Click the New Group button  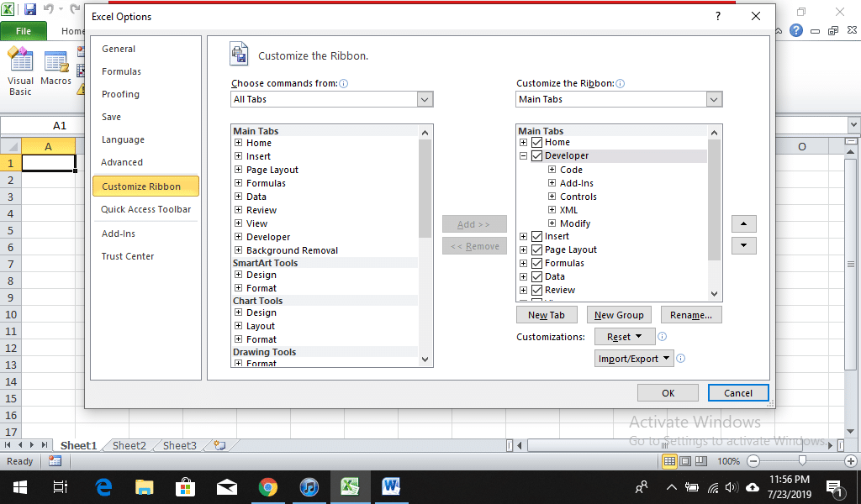[619, 315]
